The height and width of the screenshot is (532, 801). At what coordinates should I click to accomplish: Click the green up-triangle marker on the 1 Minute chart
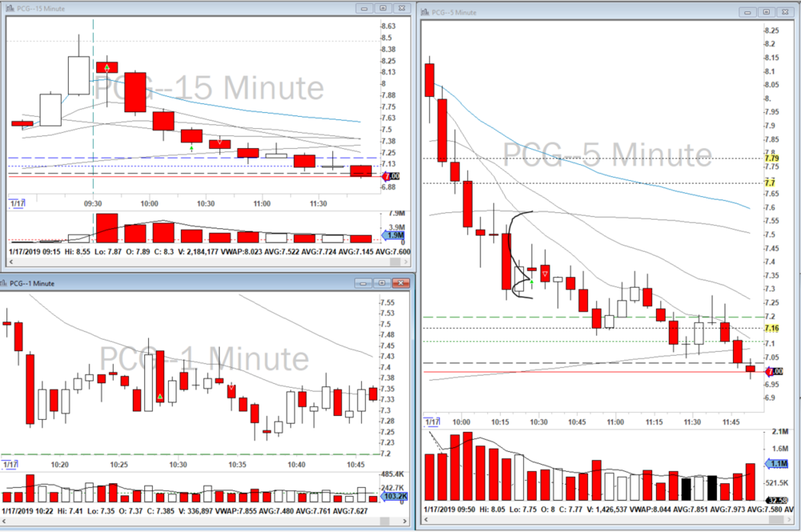coord(160,397)
